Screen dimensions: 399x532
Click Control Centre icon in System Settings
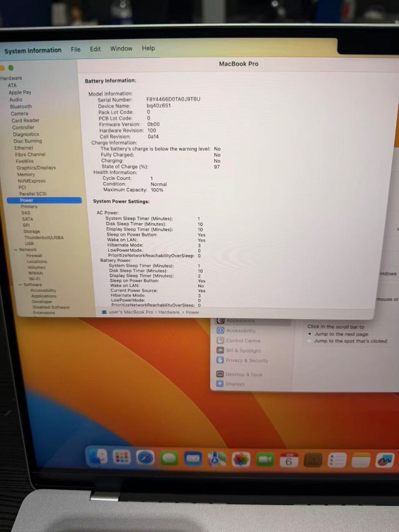click(x=220, y=340)
